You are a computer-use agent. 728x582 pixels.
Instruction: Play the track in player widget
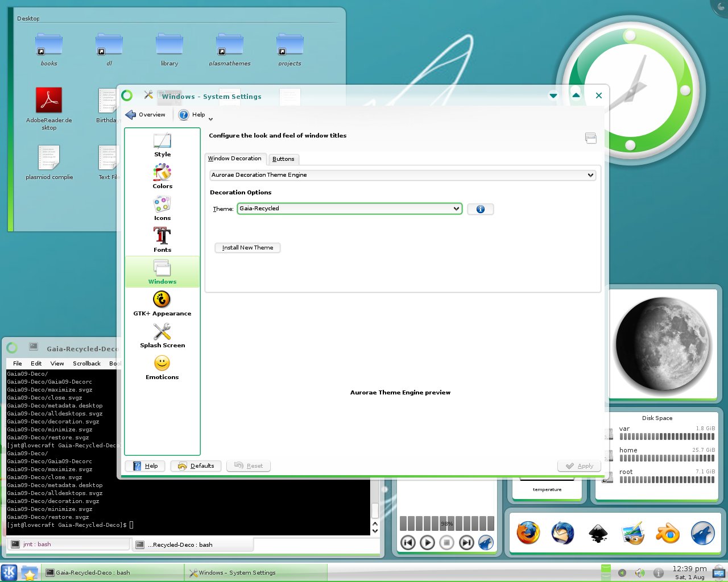tap(427, 542)
